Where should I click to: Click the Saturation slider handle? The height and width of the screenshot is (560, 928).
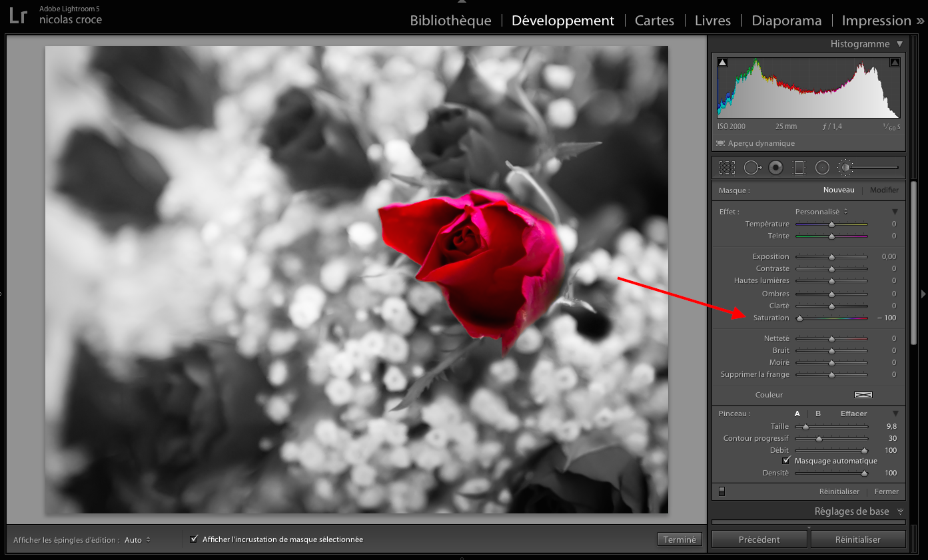coord(799,318)
